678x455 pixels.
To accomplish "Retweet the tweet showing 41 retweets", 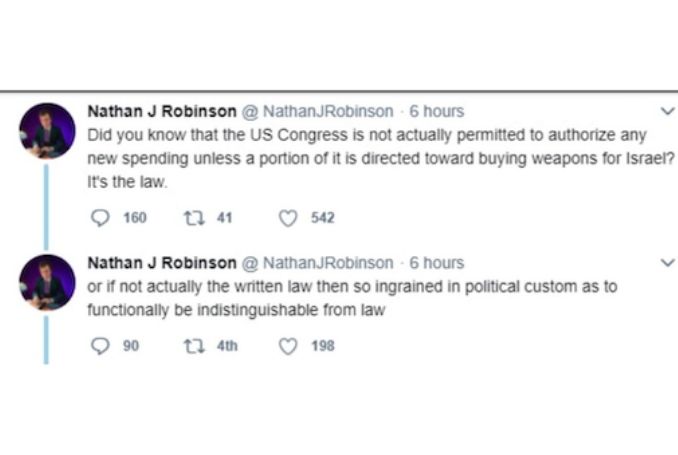I will coord(191,218).
